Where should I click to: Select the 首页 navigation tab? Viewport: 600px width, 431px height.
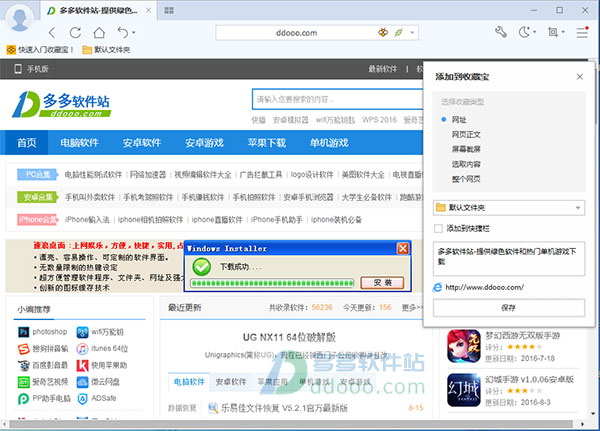[x=26, y=143]
